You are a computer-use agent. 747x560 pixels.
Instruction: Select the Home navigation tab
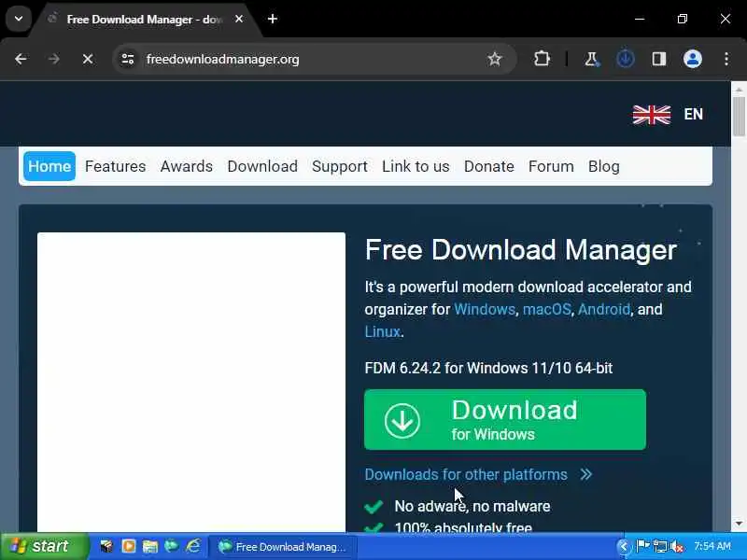[x=49, y=166]
